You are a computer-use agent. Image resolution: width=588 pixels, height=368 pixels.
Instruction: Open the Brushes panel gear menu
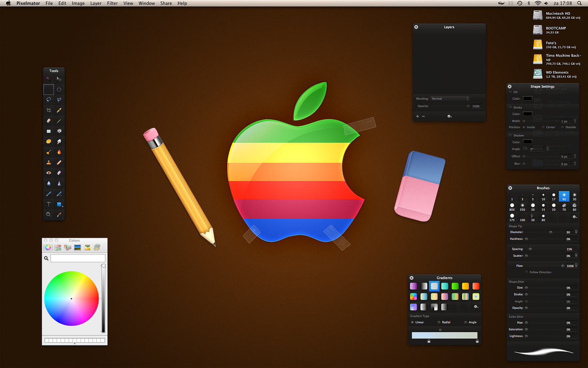[575, 217]
